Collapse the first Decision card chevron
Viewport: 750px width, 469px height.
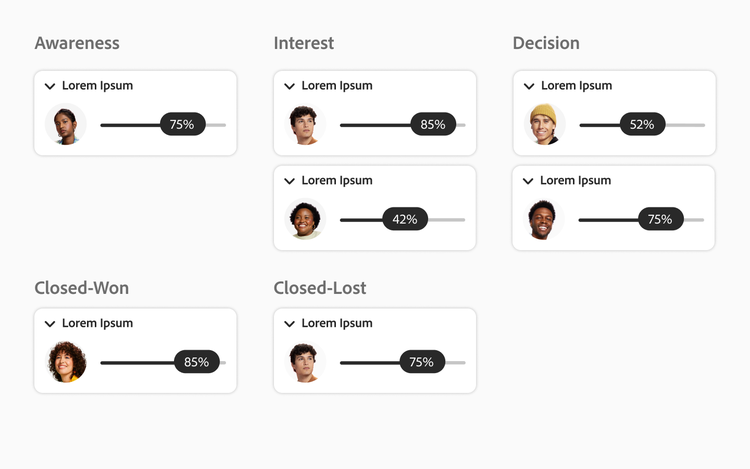click(529, 86)
